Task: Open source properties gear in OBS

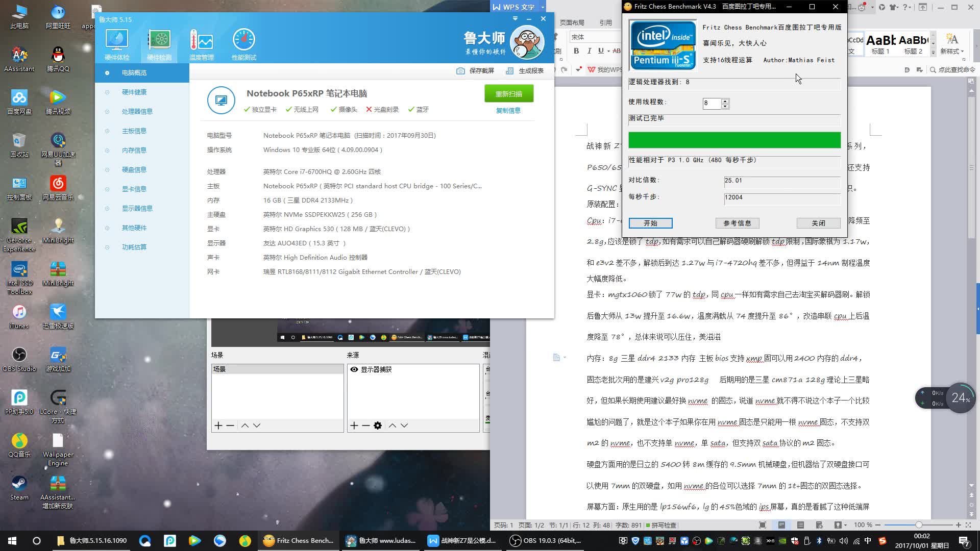Action: coord(378,425)
